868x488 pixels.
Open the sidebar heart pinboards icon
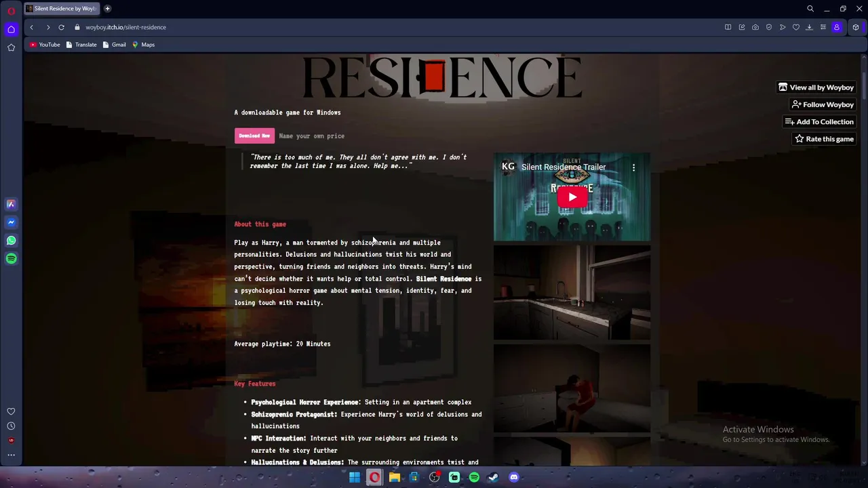[x=11, y=411]
